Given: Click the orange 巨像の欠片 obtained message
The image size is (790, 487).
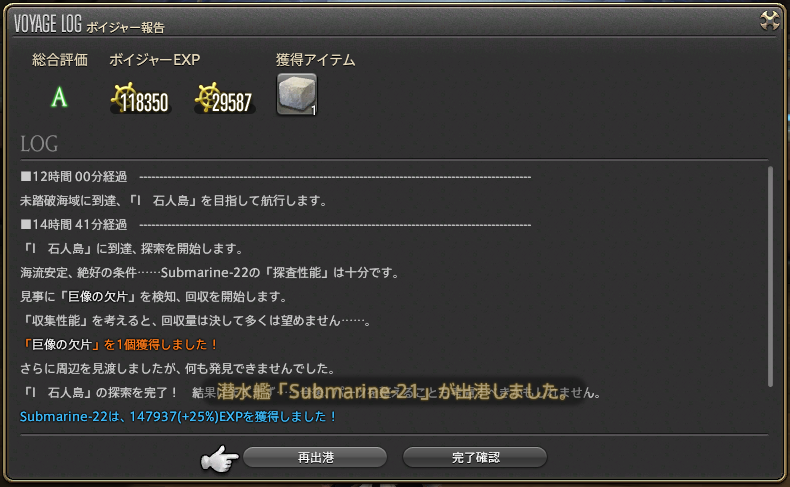Looking at the screenshot, I should [x=119, y=344].
